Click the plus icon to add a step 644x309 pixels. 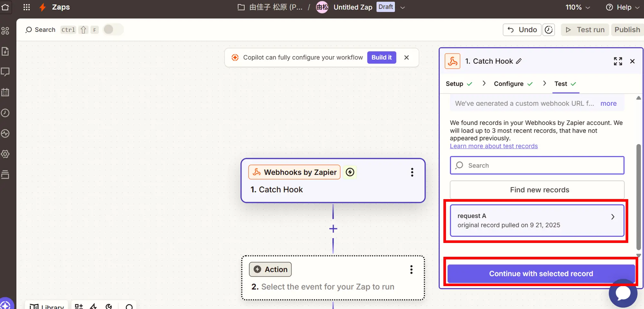pyautogui.click(x=333, y=229)
